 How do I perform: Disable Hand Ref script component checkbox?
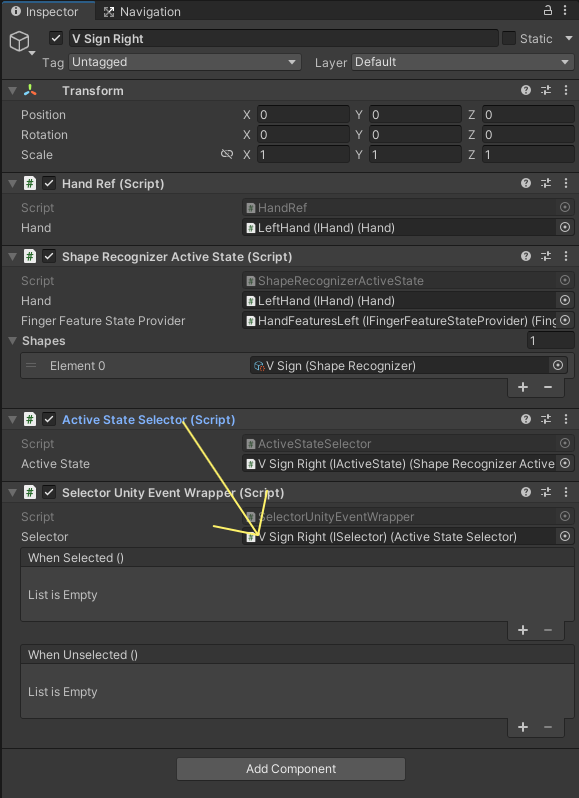coord(49,184)
